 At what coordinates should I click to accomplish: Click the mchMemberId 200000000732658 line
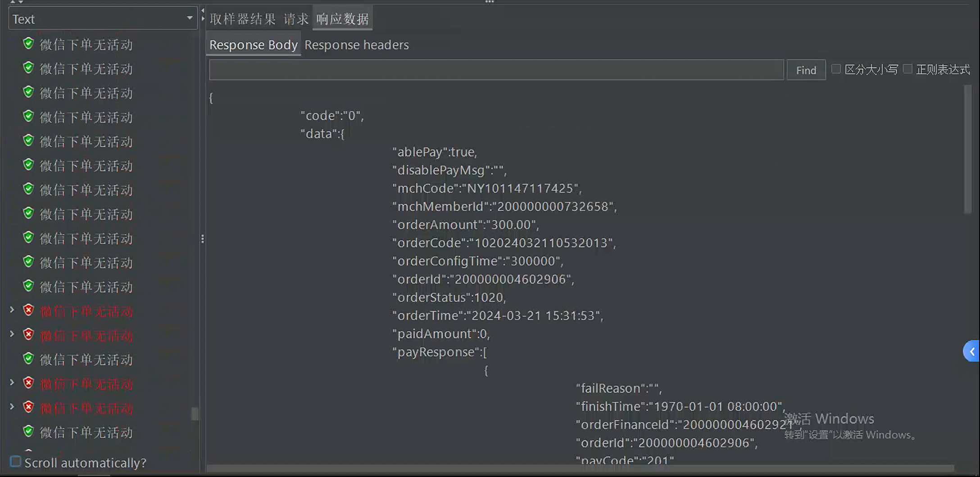click(504, 207)
